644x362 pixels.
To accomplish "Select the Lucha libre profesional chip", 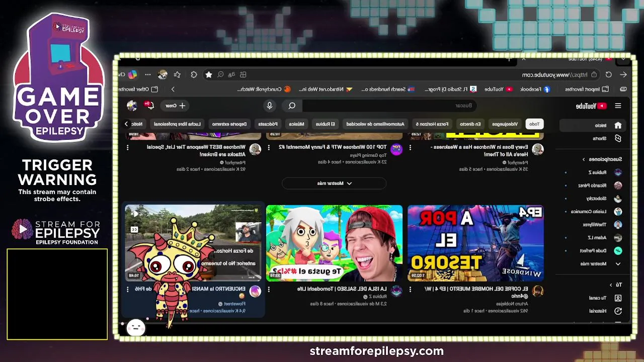I will pyautogui.click(x=177, y=124).
